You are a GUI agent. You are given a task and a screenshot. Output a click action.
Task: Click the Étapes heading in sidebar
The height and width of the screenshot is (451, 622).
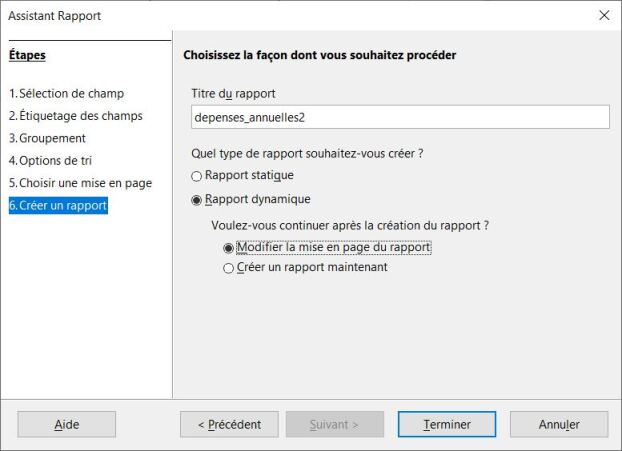pos(28,55)
